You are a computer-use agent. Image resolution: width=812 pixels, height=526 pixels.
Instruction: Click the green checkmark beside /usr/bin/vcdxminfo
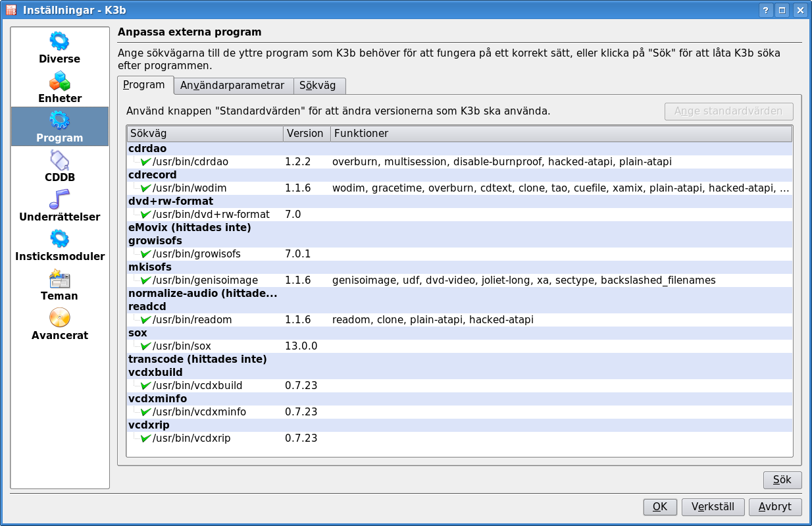tap(145, 411)
